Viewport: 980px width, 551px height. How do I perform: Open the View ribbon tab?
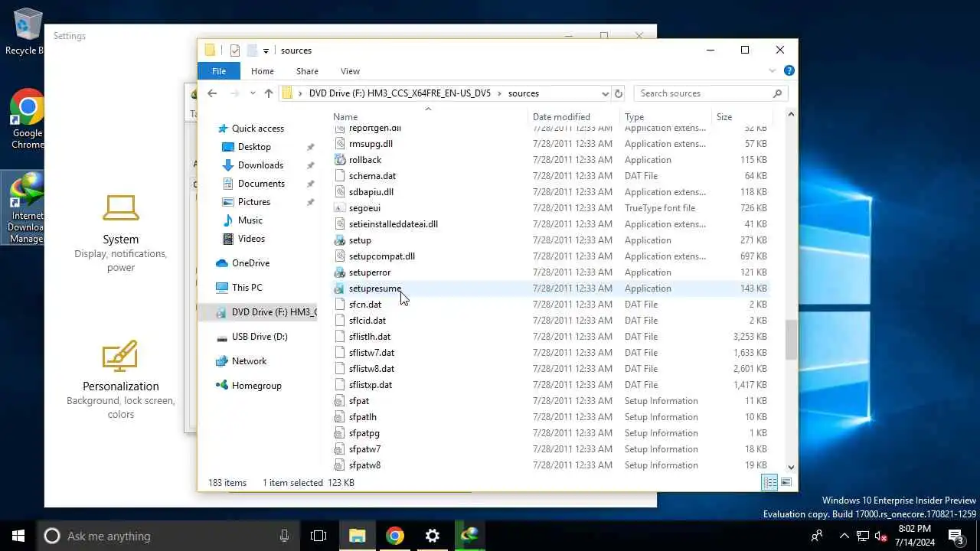click(350, 71)
